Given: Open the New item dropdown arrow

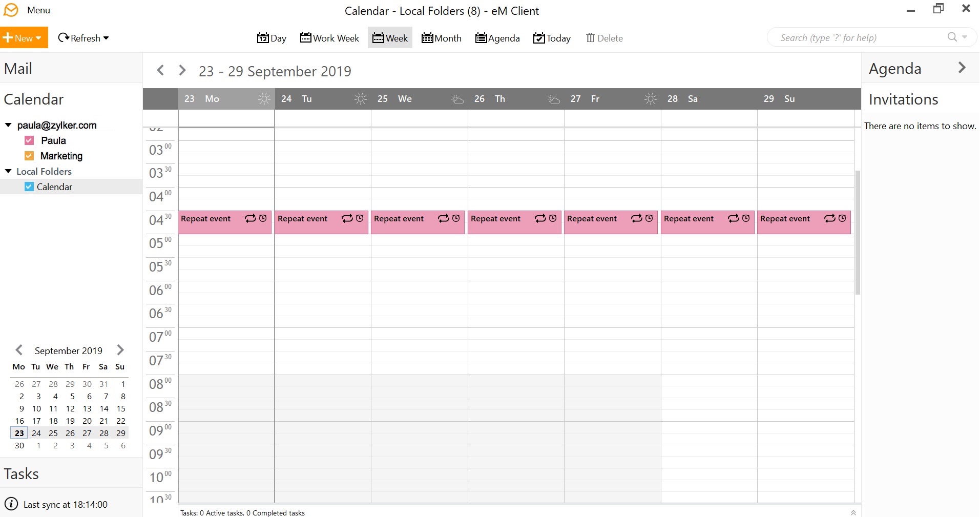Looking at the screenshot, I should click(38, 37).
